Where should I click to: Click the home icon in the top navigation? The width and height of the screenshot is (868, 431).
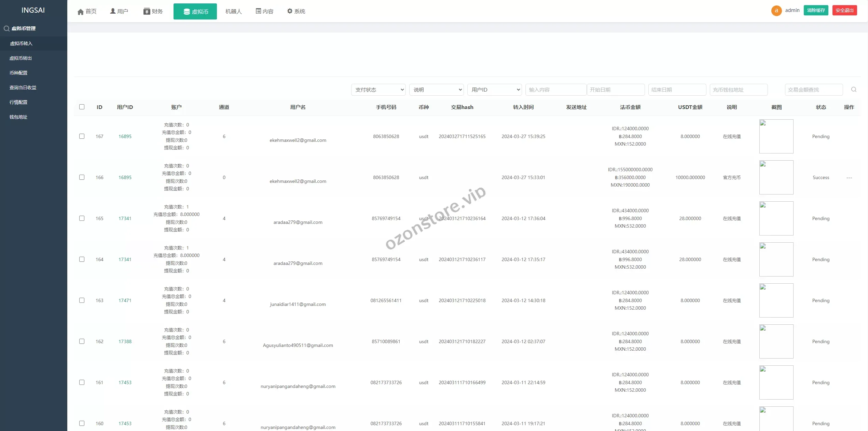tap(81, 12)
